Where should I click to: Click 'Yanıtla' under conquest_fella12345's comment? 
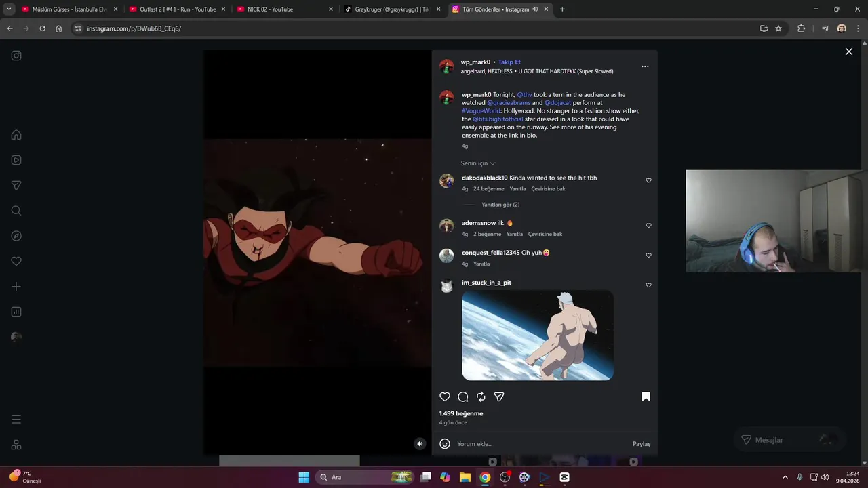[x=481, y=264]
